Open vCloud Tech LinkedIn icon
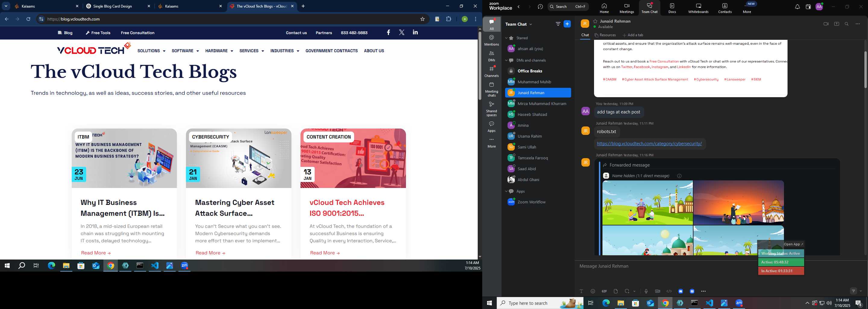The height and width of the screenshot is (309, 868). click(x=415, y=32)
